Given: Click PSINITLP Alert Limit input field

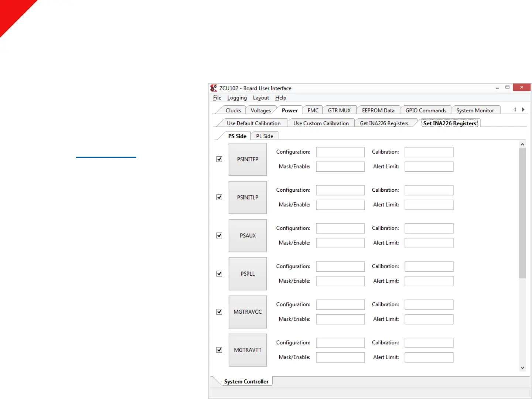Looking at the screenshot, I should pos(429,205).
